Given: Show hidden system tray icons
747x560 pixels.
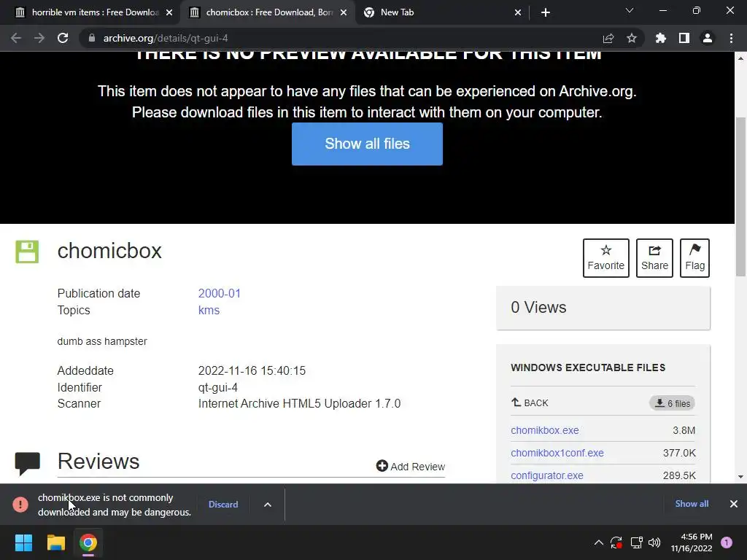Looking at the screenshot, I should [x=599, y=542].
